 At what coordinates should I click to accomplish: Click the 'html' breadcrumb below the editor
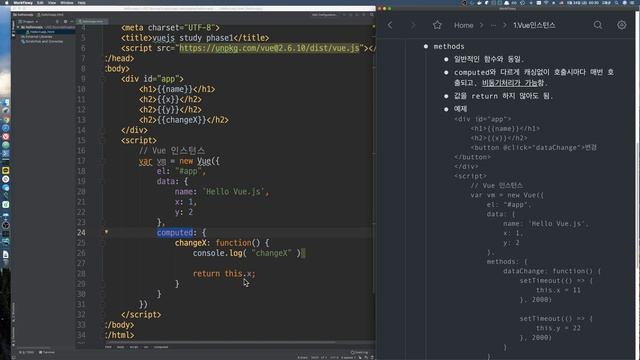click(x=108, y=347)
